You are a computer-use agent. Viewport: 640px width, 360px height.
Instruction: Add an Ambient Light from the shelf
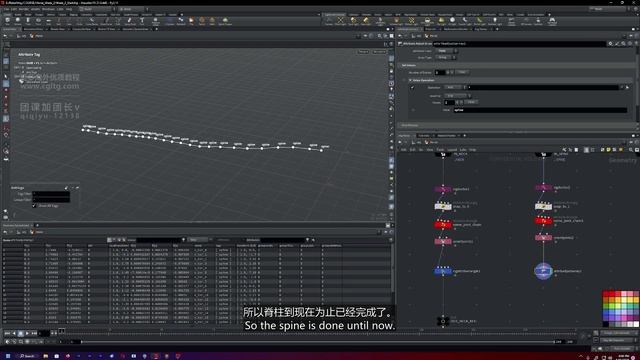click(495, 21)
